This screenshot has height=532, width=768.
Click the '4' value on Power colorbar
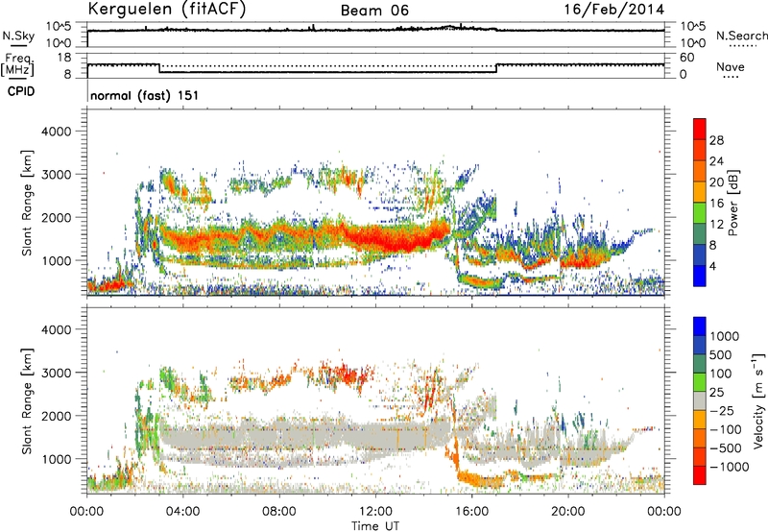point(712,266)
